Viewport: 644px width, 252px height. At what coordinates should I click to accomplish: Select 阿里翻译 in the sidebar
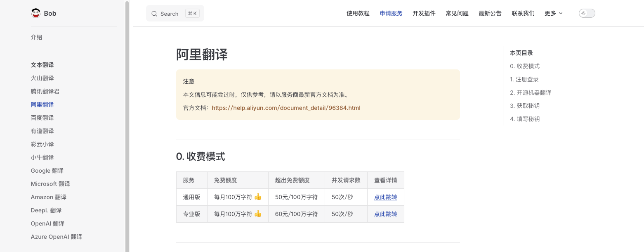42,105
